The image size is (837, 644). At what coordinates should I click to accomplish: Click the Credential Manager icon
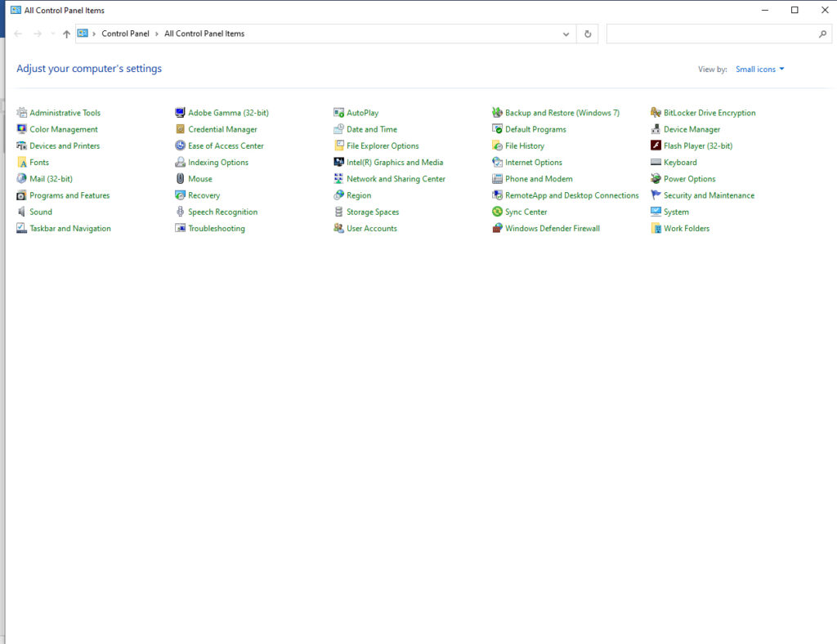coord(180,129)
